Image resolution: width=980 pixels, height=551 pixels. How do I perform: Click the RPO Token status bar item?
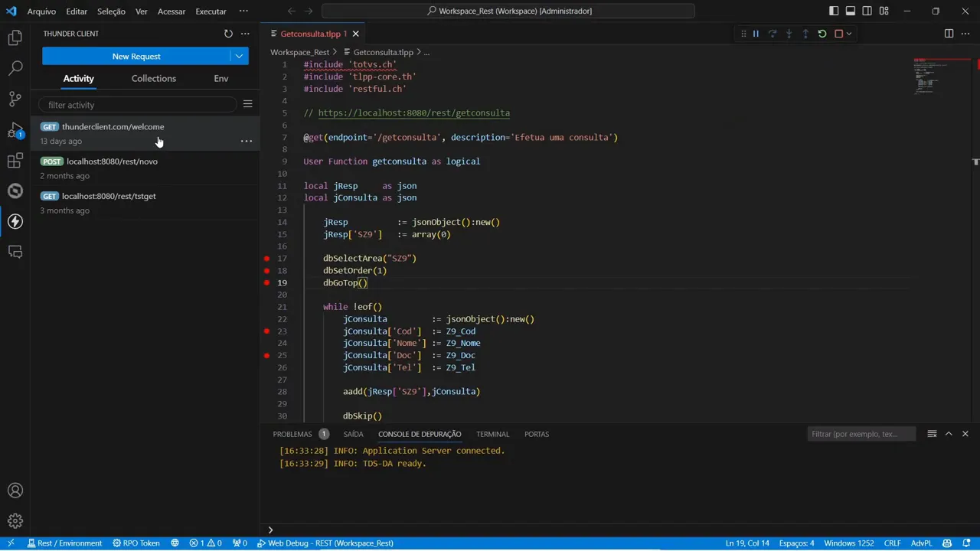135,543
